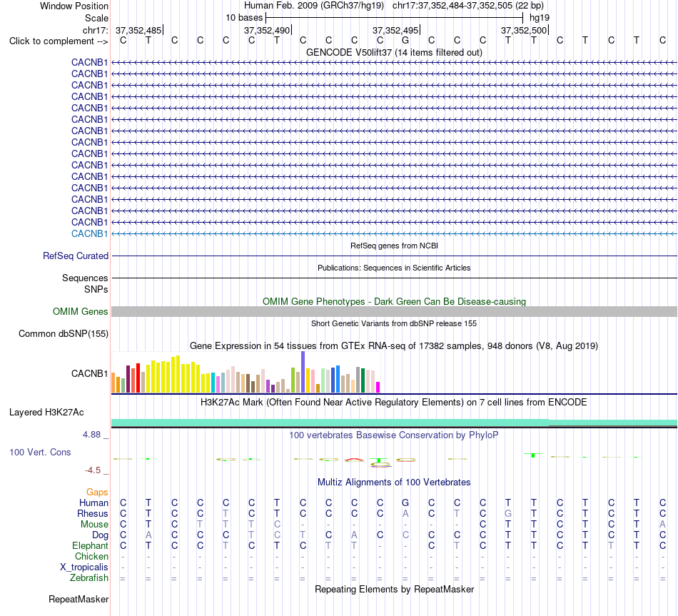Click the 'Rhesus' alignment row label
The height and width of the screenshot is (616, 678).
[93, 513]
